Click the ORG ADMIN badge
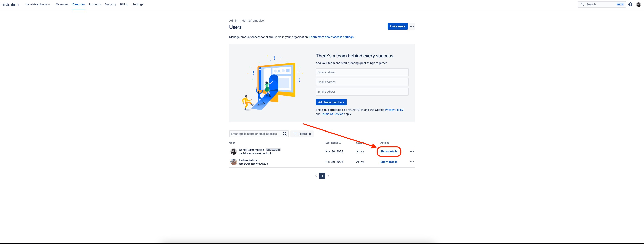The height and width of the screenshot is (244, 644). 273,150
